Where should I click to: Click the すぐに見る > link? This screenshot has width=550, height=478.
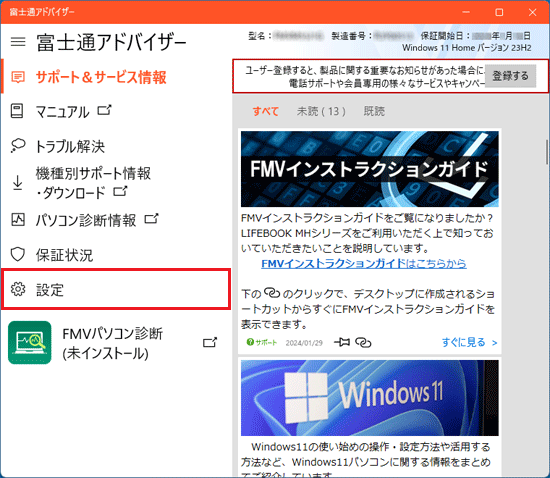coord(470,342)
